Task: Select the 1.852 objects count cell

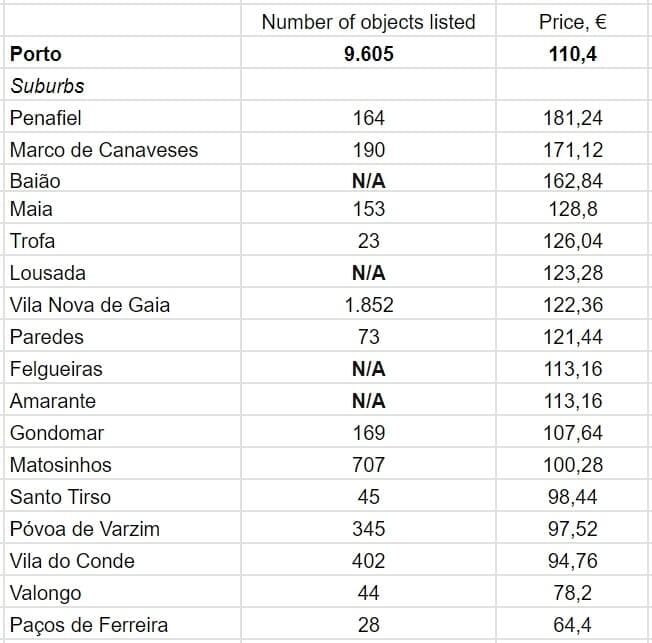Action: coord(368,305)
